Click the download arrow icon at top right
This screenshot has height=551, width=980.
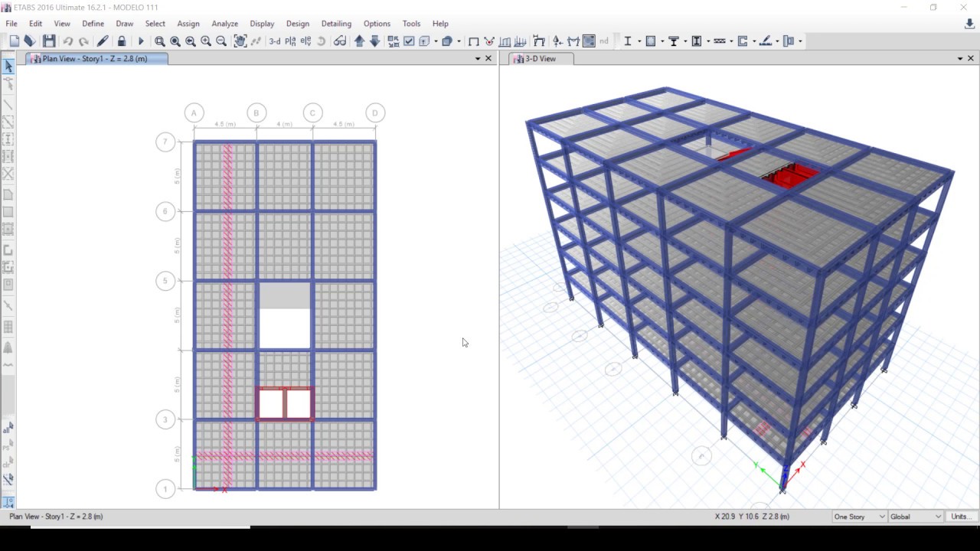tap(970, 24)
